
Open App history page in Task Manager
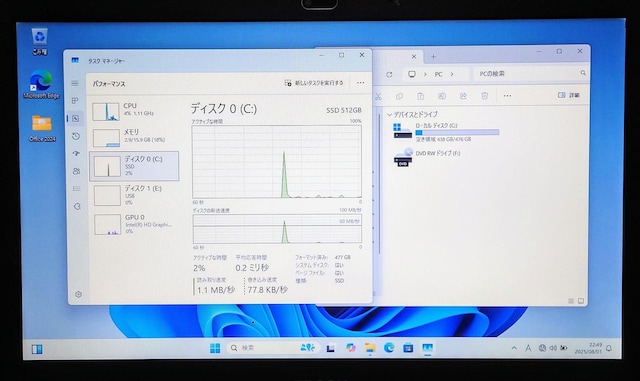point(76,136)
